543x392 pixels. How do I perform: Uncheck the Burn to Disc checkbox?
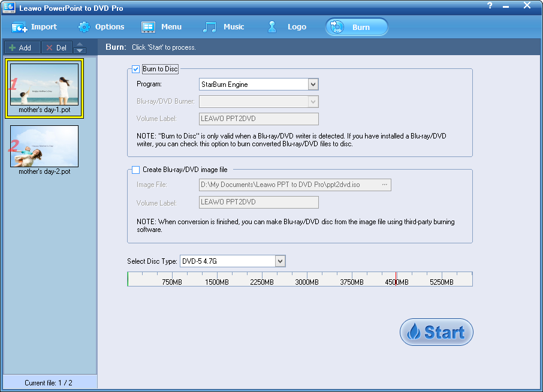click(135, 69)
